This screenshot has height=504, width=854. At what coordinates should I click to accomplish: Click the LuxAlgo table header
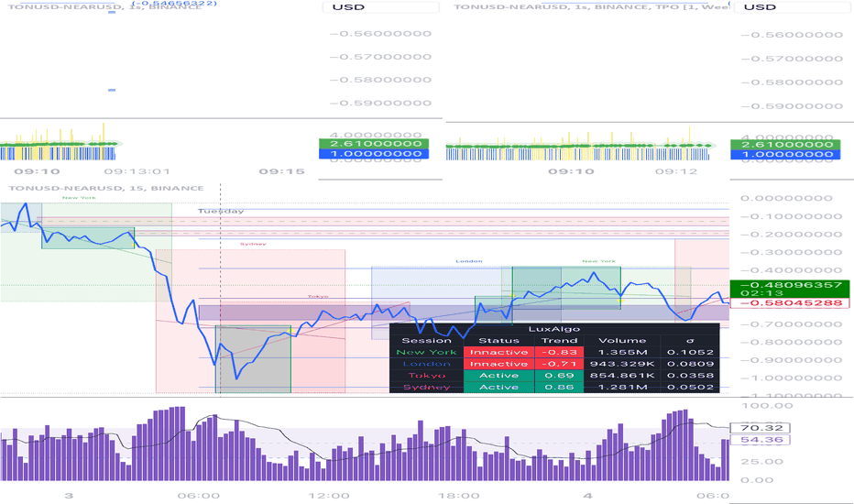click(554, 329)
